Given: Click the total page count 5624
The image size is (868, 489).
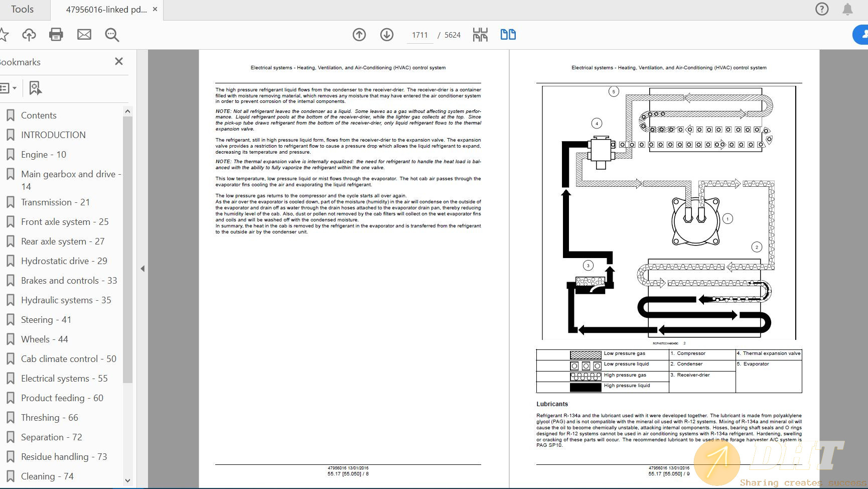Looking at the screenshot, I should click(452, 35).
